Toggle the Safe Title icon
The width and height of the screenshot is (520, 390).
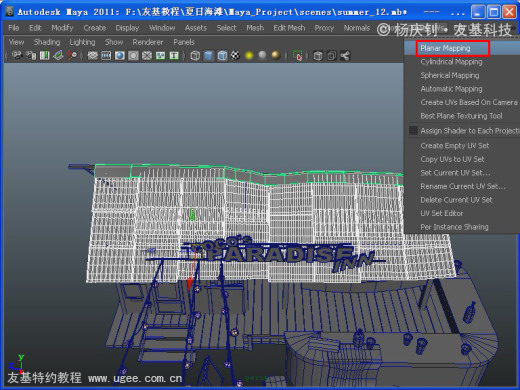(174, 55)
